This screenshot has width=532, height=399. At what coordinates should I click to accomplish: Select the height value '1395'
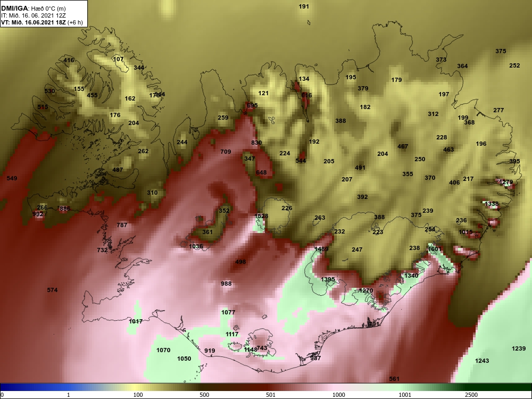click(x=328, y=280)
